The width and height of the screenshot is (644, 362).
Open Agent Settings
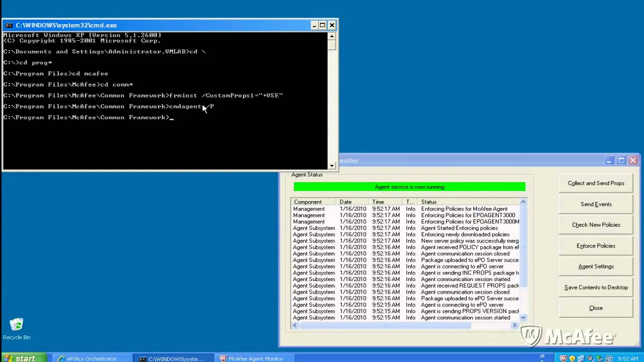596,266
